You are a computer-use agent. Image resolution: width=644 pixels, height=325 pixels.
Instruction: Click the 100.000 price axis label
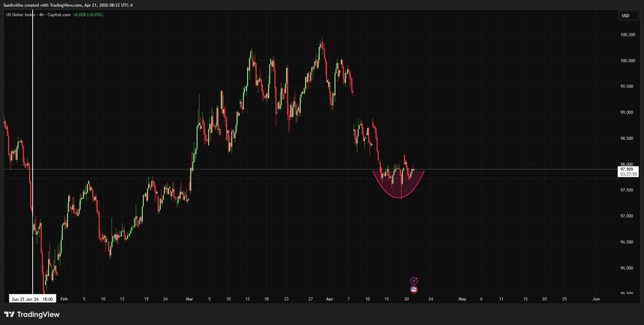[627, 61]
